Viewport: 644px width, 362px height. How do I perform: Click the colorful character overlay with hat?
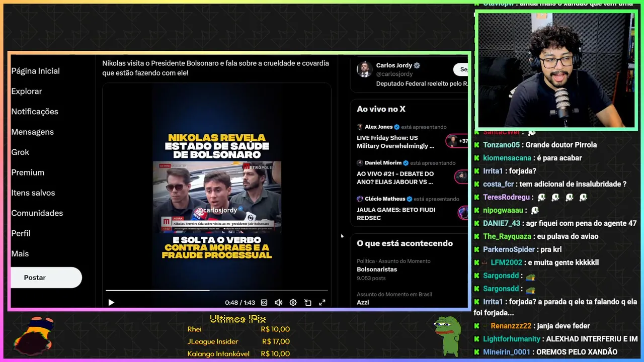coord(34,335)
